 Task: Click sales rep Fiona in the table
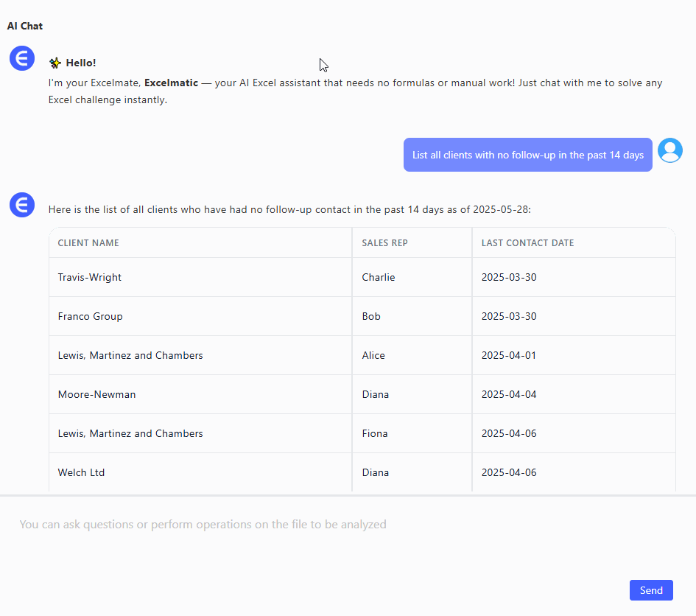(375, 433)
